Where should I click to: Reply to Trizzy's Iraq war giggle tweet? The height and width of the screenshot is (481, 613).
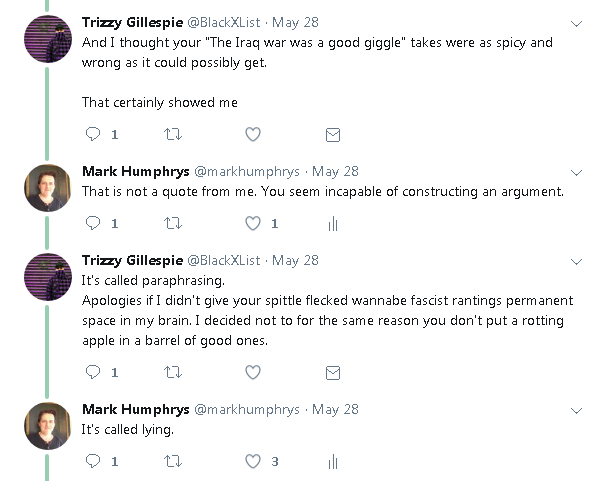(x=93, y=134)
